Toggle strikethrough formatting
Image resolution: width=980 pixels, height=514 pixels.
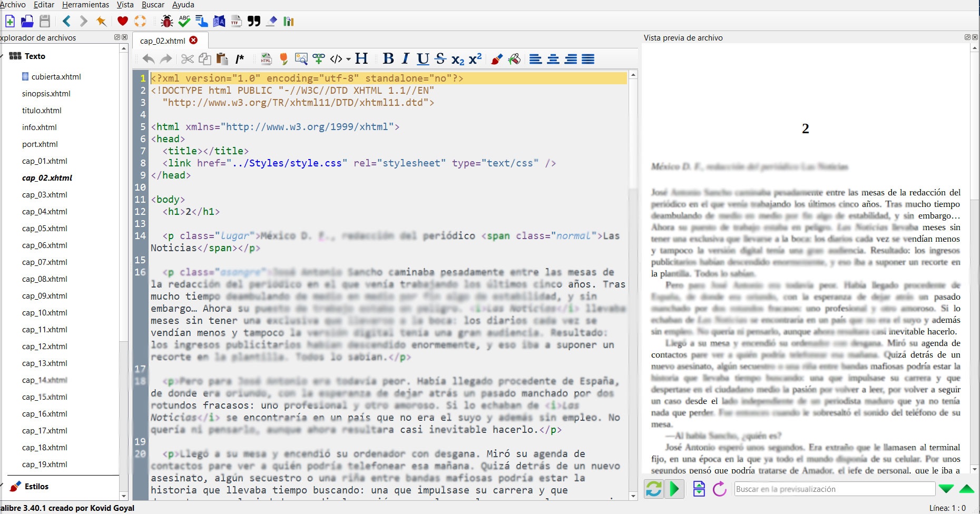440,58
